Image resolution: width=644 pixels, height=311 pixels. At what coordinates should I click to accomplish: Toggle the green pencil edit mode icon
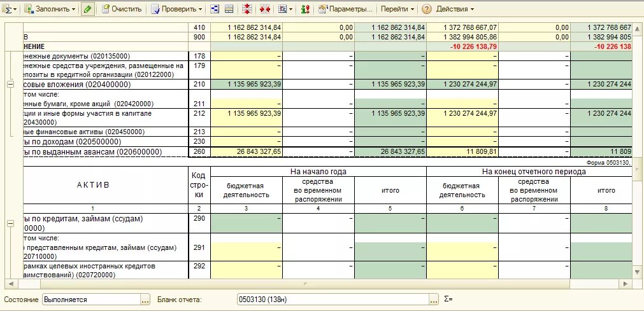tap(87, 9)
